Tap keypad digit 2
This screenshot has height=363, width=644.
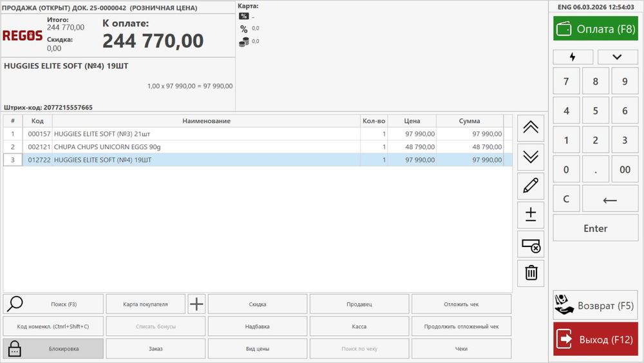[x=596, y=140]
